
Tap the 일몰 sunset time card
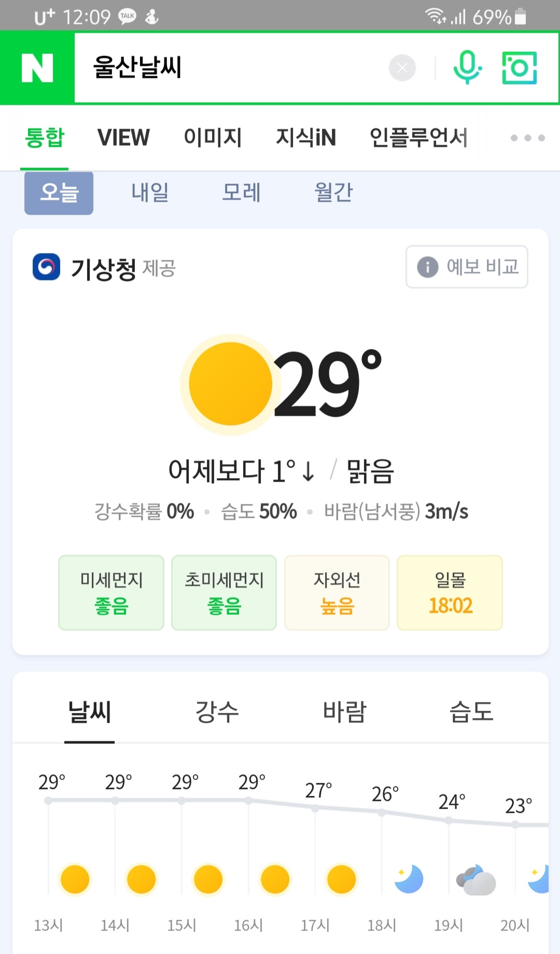tap(450, 593)
